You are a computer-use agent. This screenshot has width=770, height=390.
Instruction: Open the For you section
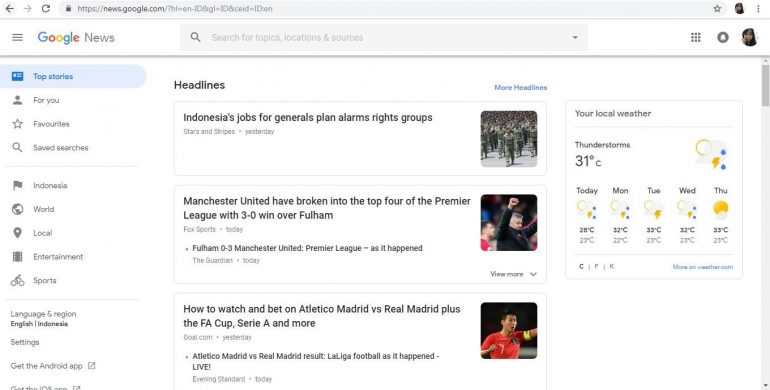(x=46, y=100)
